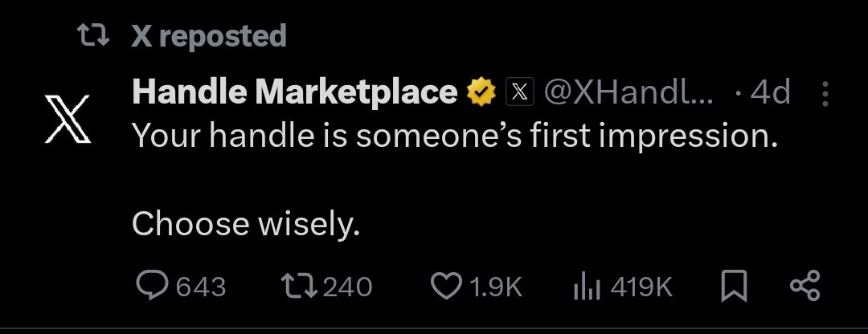868x334 pixels.
Task: Open the post by clicking 'Choose wisely.'
Action: click(x=245, y=224)
